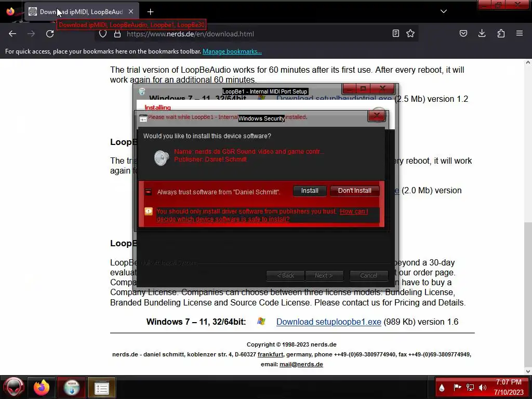Check Always trust software from Daniel Schmitt
The width and height of the screenshot is (532, 399).
[x=148, y=192]
